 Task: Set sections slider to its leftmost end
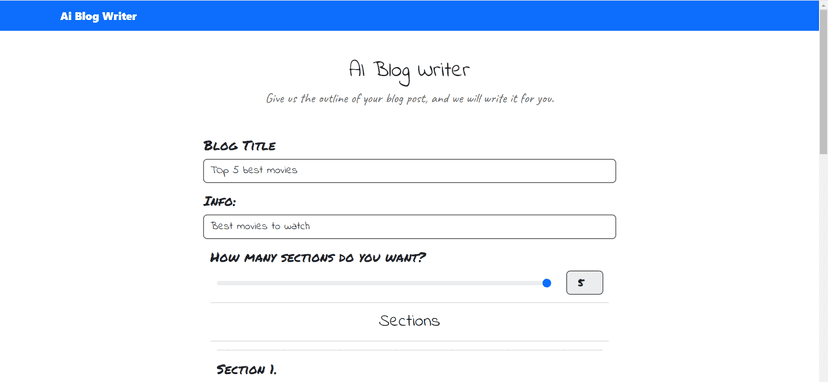(218, 283)
